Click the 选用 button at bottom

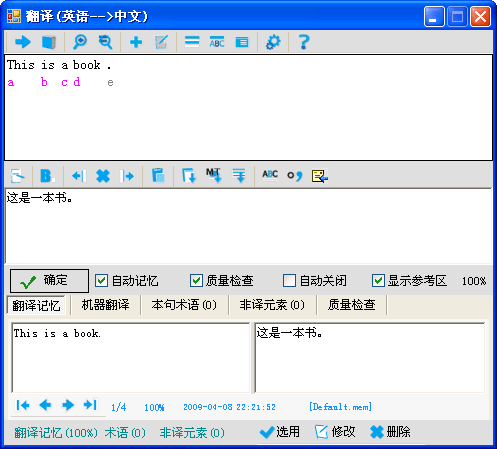click(x=280, y=432)
